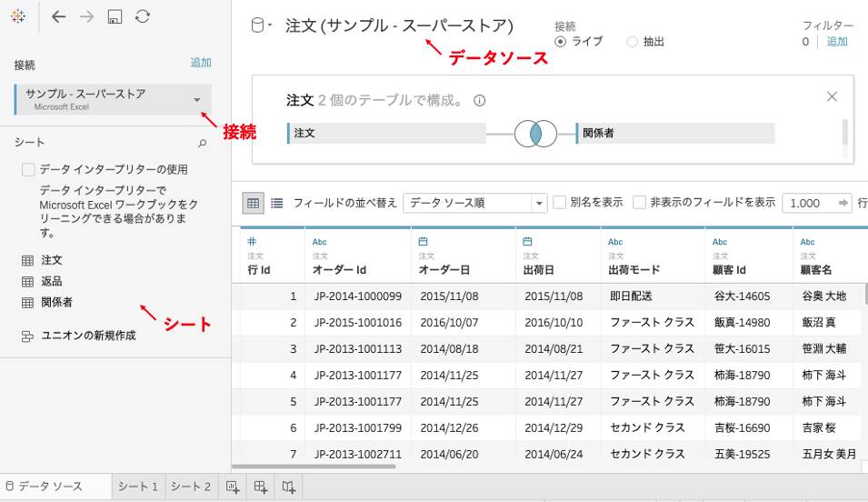Select the 関係者 table in the join canvas
868x502 pixels.
[x=675, y=134]
